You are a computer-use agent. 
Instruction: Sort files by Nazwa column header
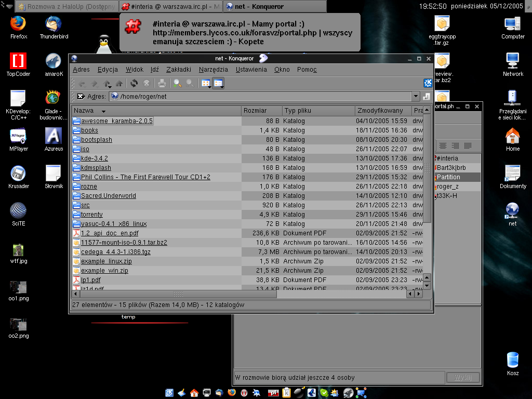[x=157, y=111]
